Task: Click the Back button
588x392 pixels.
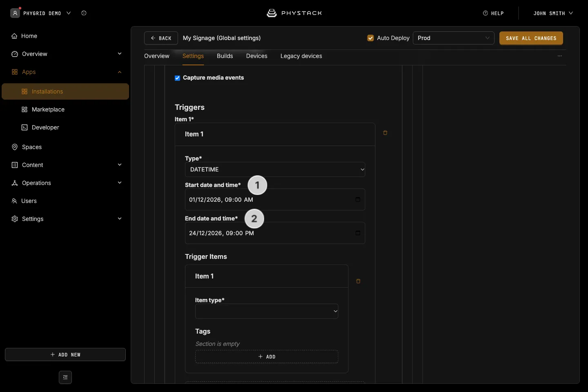Action: coord(161,38)
